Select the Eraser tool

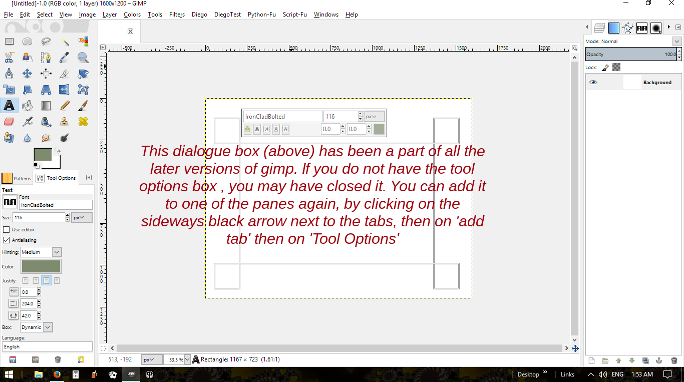click(9, 122)
